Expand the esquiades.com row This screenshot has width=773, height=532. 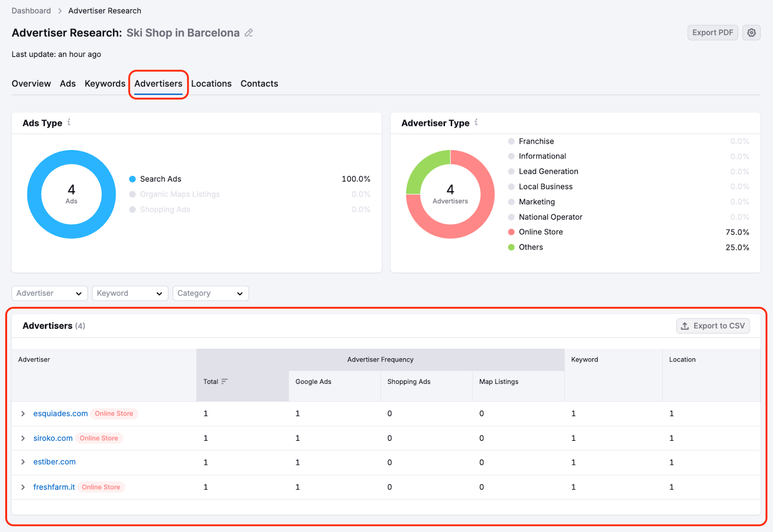click(x=23, y=414)
